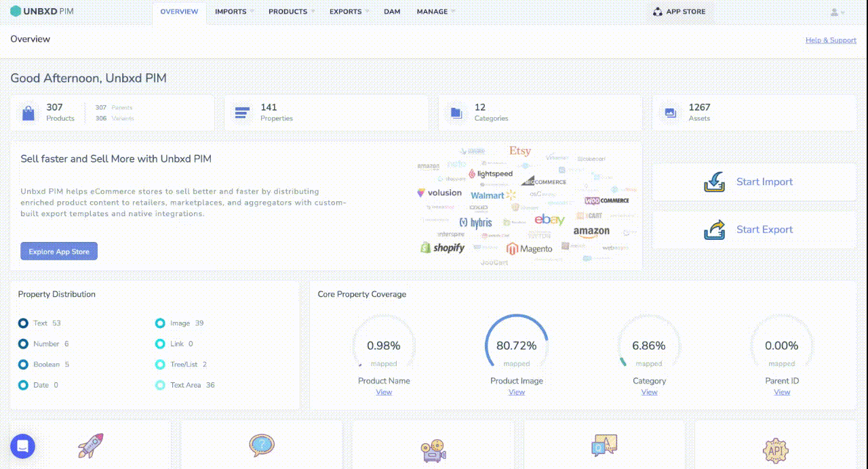Select the Image property type marker

[160, 323]
